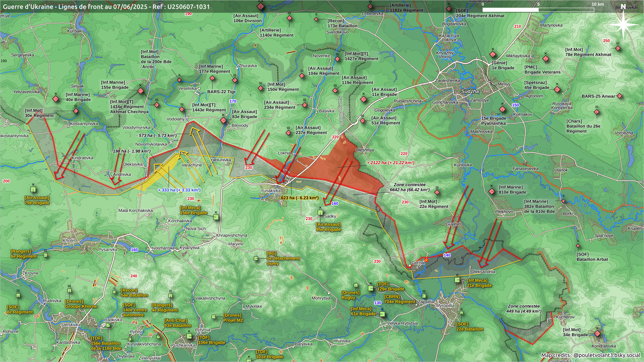Click the +2122 ha red gain label
Viewport: 644px width, 362px height.
[x=390, y=163]
